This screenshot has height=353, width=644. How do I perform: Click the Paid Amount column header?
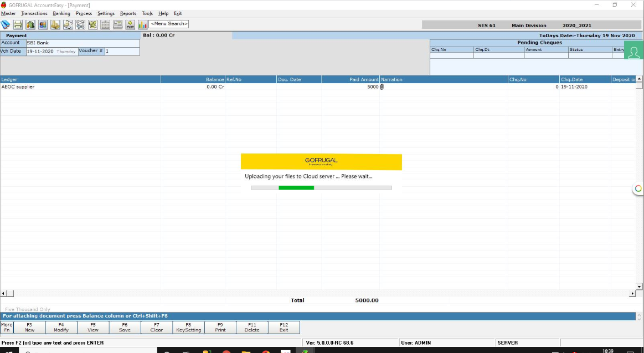[351, 79]
